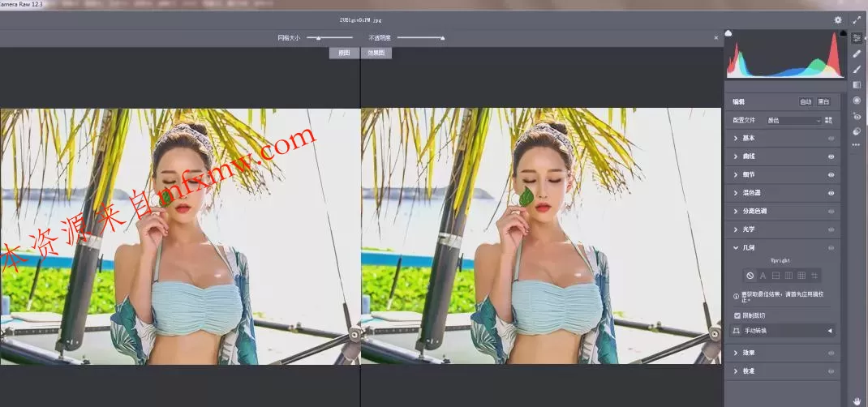Expand the 基本 panel
The width and height of the screenshot is (868, 407).
736,139
